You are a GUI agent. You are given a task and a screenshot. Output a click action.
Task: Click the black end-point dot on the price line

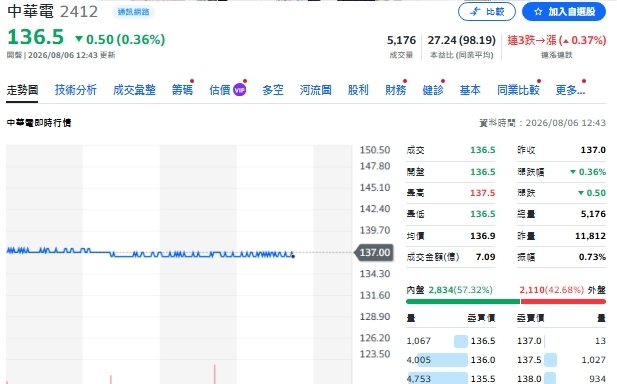coord(293,257)
